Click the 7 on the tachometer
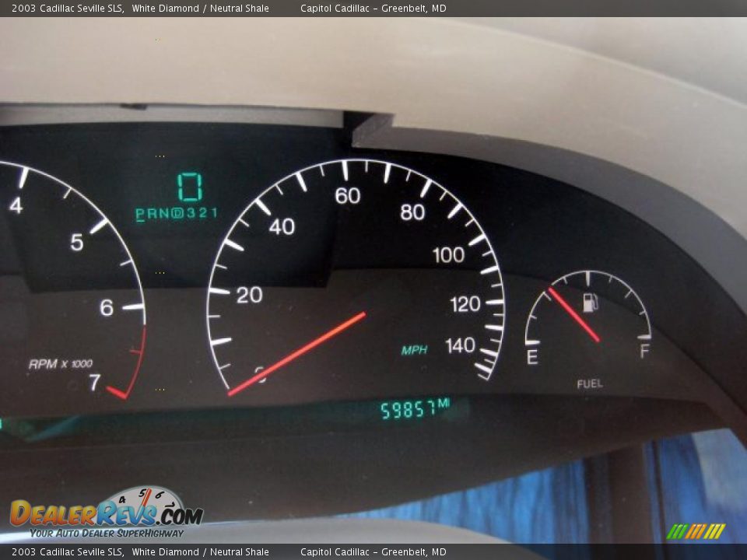 tap(95, 382)
